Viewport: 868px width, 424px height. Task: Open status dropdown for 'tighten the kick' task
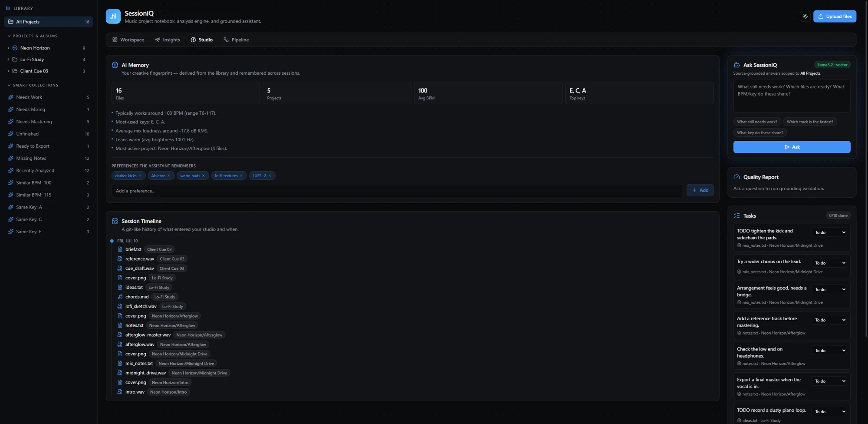click(x=829, y=233)
